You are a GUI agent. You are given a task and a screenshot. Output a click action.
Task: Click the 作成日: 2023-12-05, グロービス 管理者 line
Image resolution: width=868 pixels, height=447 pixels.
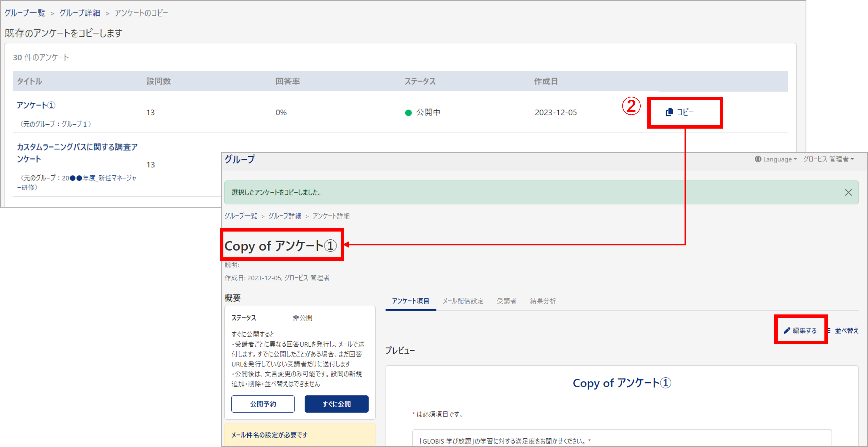(x=277, y=278)
